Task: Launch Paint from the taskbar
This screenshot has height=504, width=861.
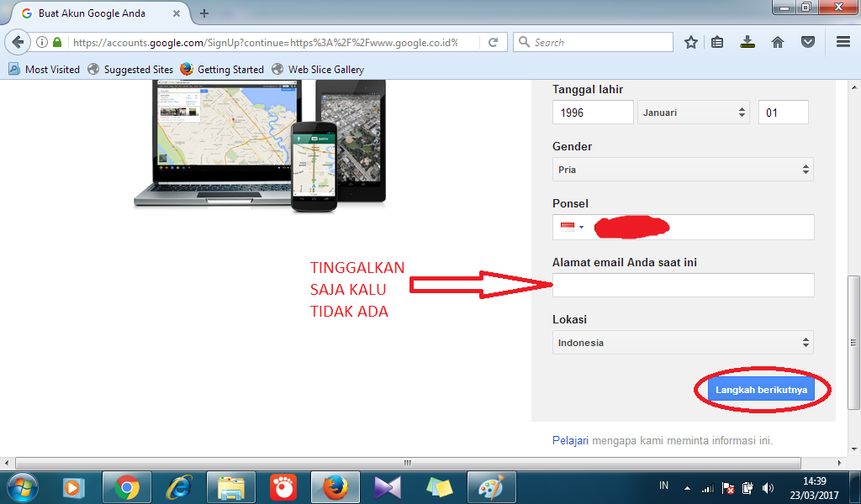Action: (x=491, y=487)
